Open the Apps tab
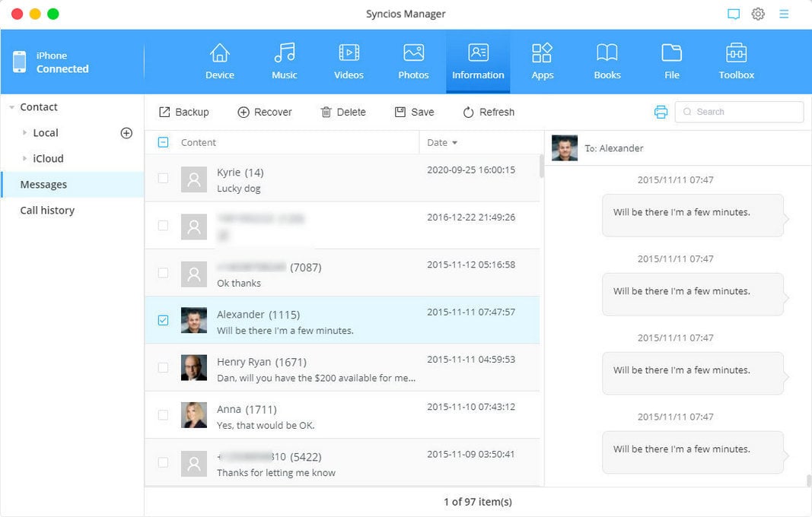The image size is (812, 517). point(542,62)
